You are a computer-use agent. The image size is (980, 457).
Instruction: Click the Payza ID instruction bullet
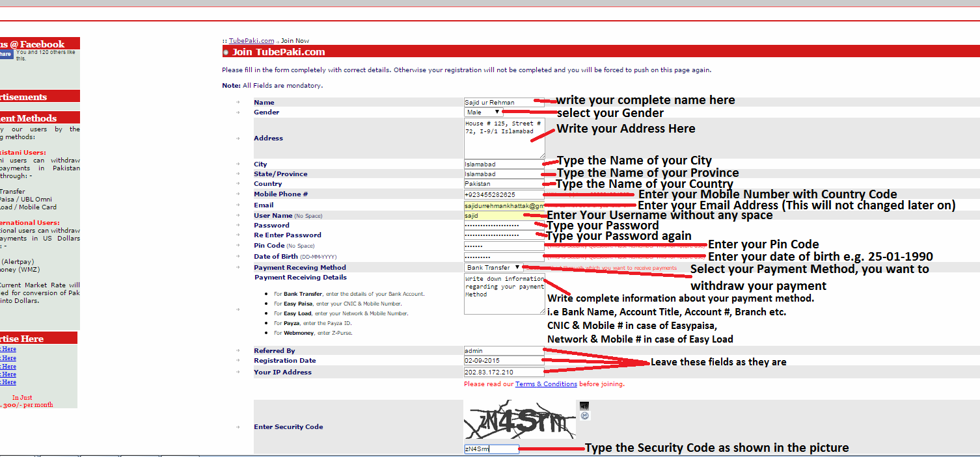(312, 323)
